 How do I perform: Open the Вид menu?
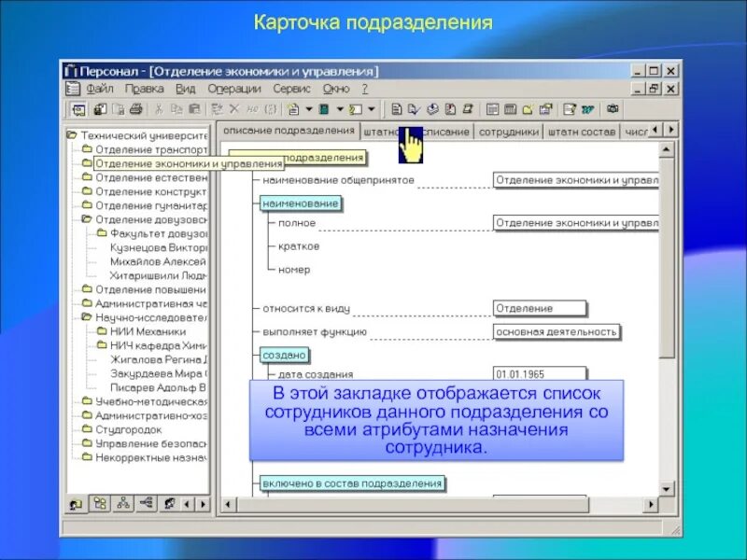click(185, 89)
